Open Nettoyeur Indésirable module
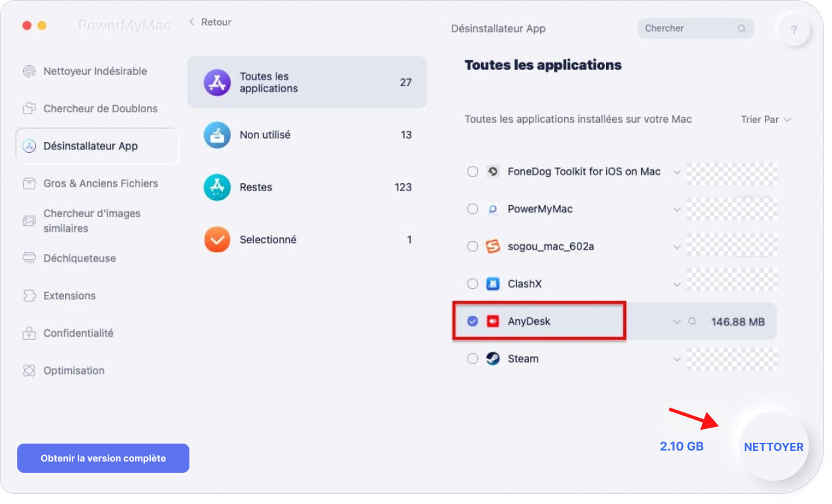Image resolution: width=832 pixels, height=504 pixels. (96, 71)
